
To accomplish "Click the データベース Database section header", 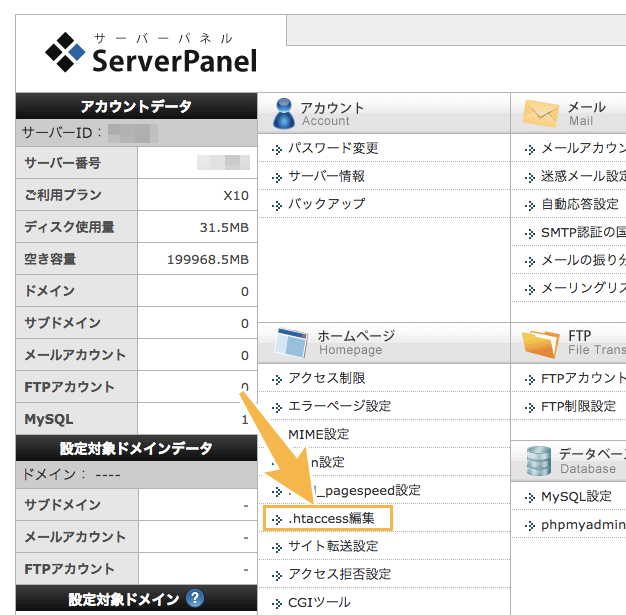I will click(x=569, y=461).
